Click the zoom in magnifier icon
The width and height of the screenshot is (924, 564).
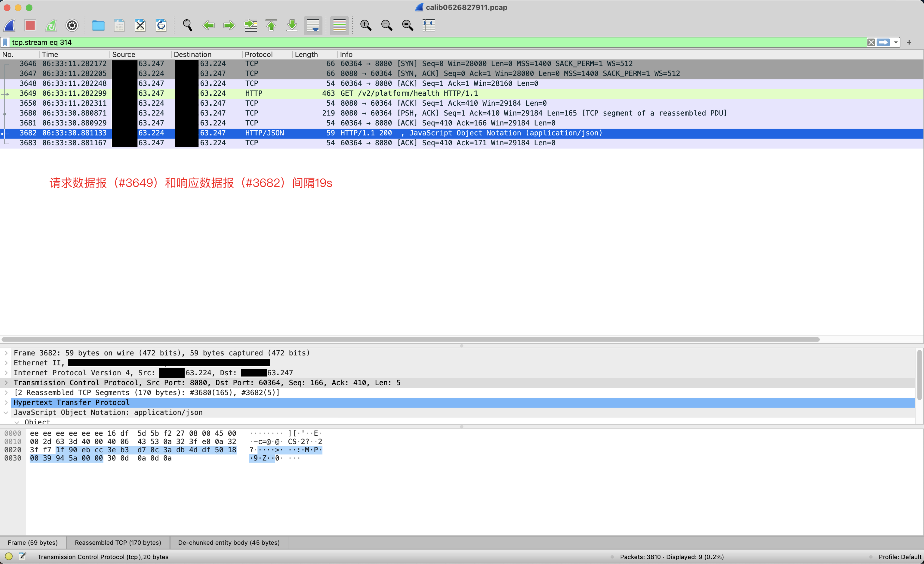366,25
